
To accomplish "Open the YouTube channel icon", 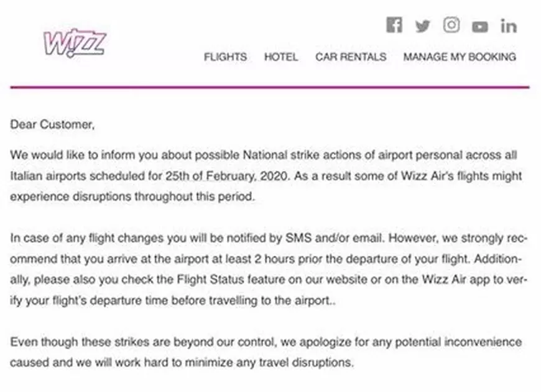I will click(479, 26).
